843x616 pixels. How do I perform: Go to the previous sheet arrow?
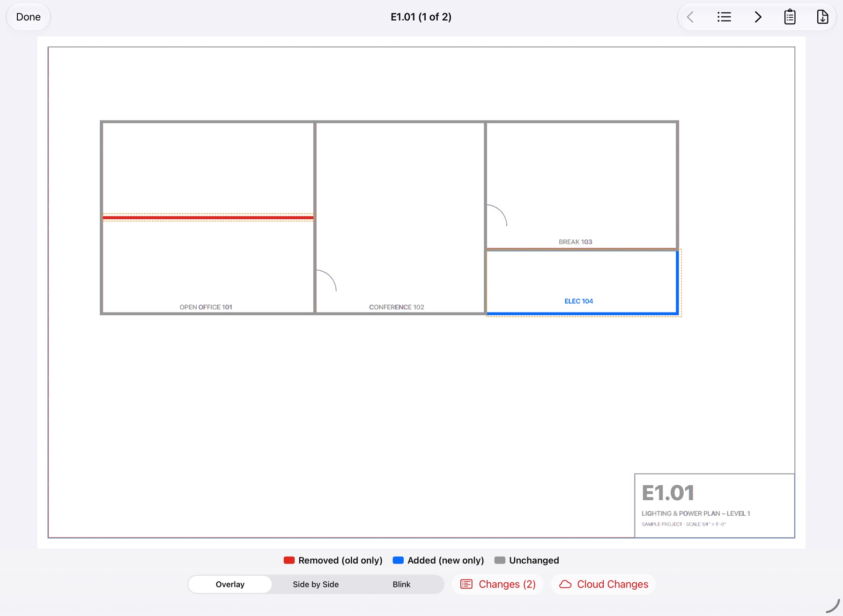pyautogui.click(x=690, y=17)
